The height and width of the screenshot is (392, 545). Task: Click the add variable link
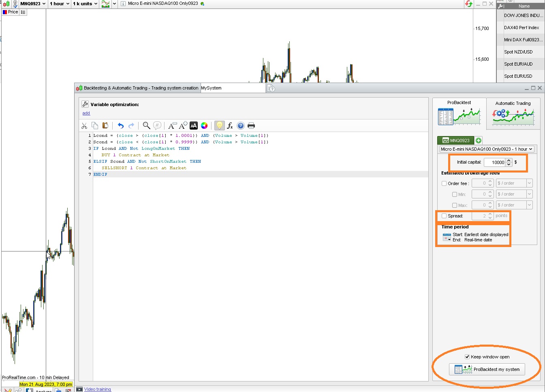click(x=86, y=113)
